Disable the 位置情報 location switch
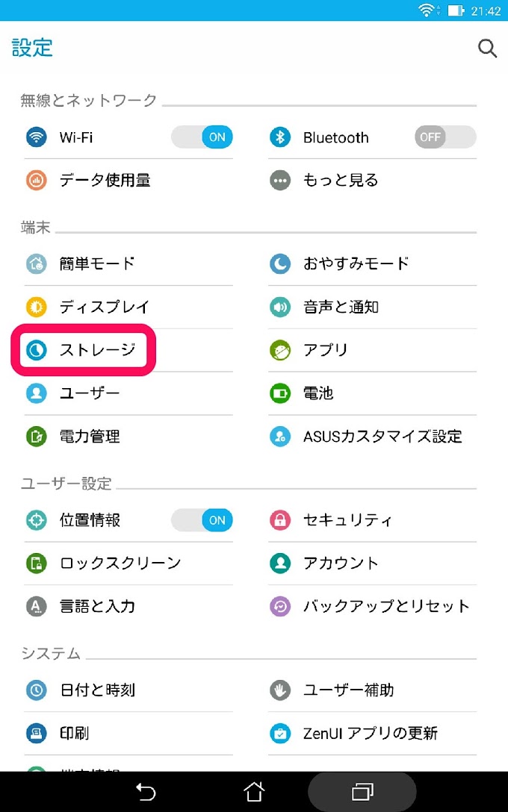Viewport: 508px width, 812px height. pos(202,520)
